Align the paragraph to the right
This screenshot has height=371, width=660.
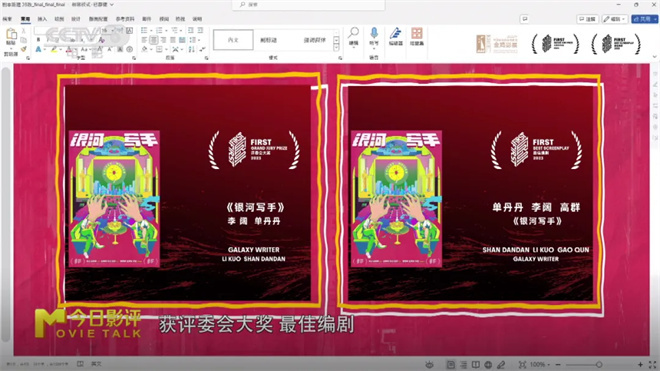[x=163, y=40]
